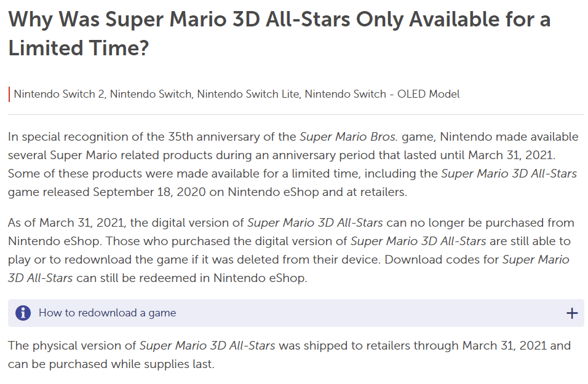588x384 pixels.
Task: Click the blue info icon beside redownload
Action: pyautogui.click(x=23, y=313)
